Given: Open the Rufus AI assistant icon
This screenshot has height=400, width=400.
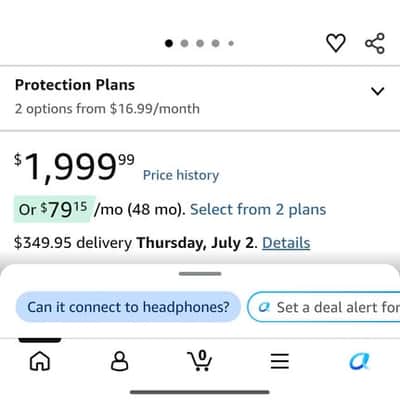Looking at the screenshot, I should (x=359, y=361).
